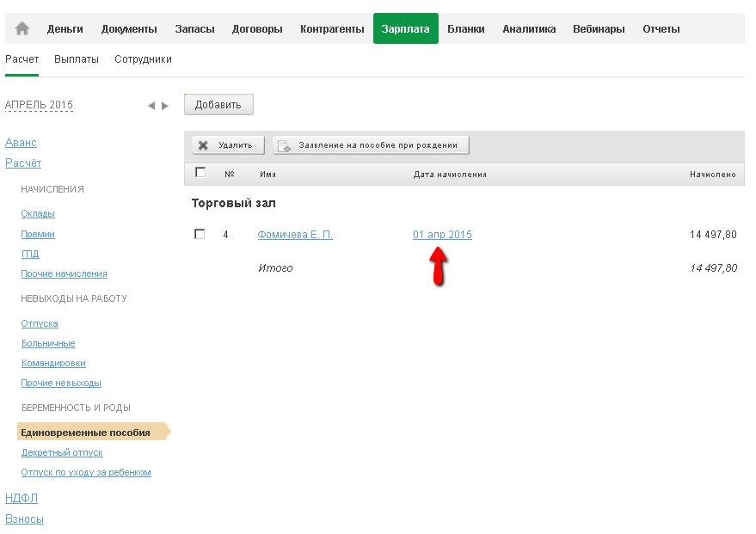Click row number 4
Screen dimensions: 756x534
point(225,234)
